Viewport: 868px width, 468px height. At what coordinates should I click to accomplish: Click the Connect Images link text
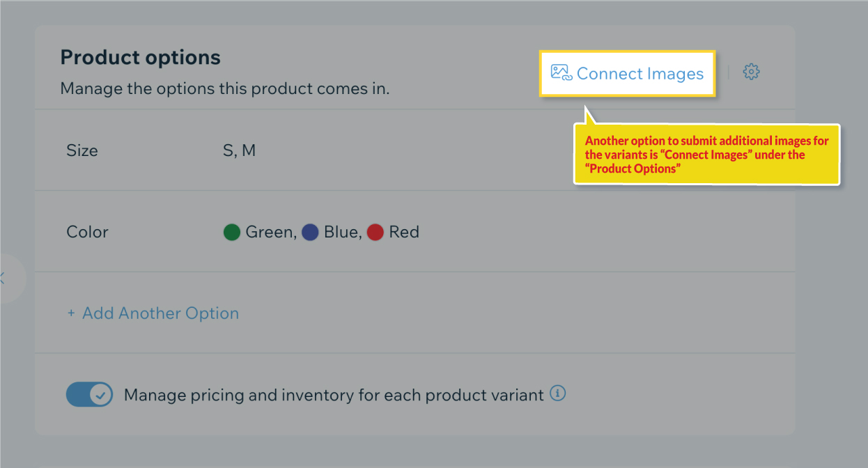point(640,74)
